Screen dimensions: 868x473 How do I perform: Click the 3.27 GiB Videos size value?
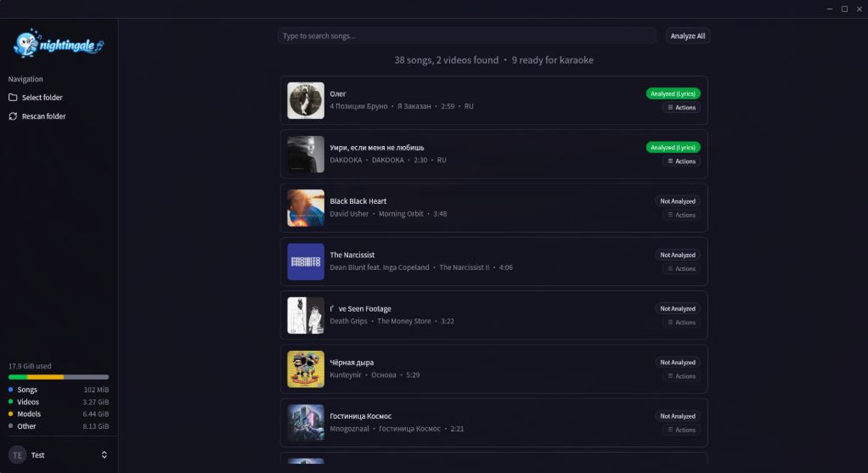96,402
